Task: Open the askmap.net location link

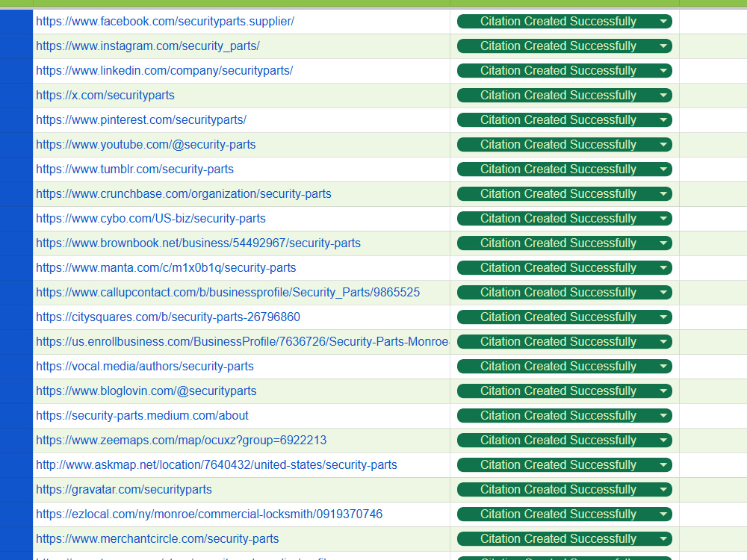Action: 217,465
